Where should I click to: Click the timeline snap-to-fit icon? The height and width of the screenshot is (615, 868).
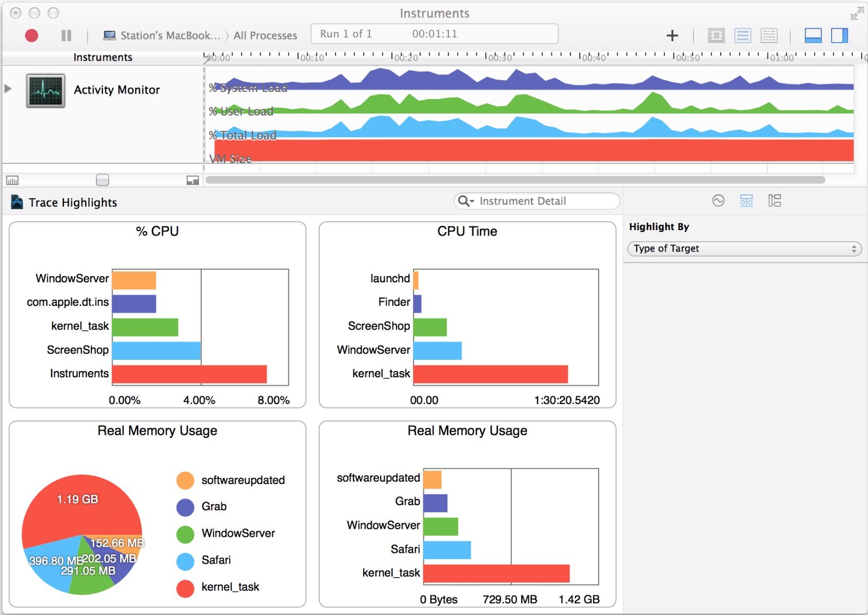[193, 180]
